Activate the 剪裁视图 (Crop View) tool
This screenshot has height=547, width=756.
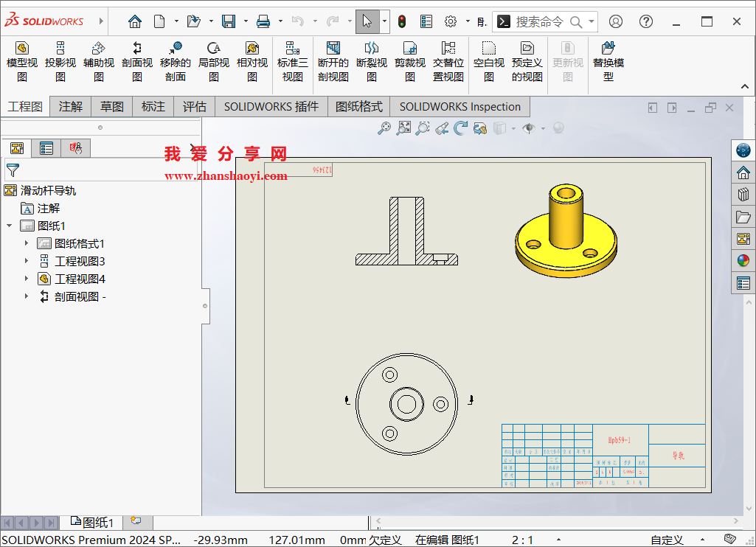410,61
